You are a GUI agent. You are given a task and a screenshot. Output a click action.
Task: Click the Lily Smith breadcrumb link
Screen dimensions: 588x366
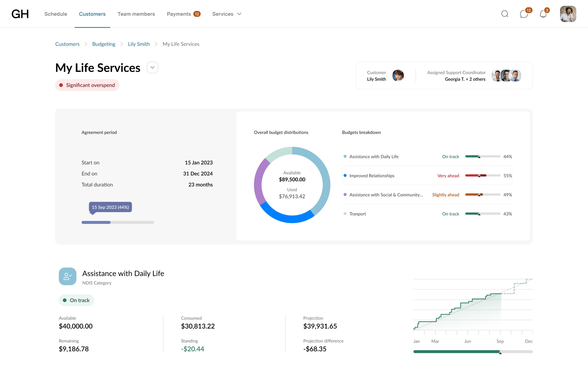tap(139, 44)
